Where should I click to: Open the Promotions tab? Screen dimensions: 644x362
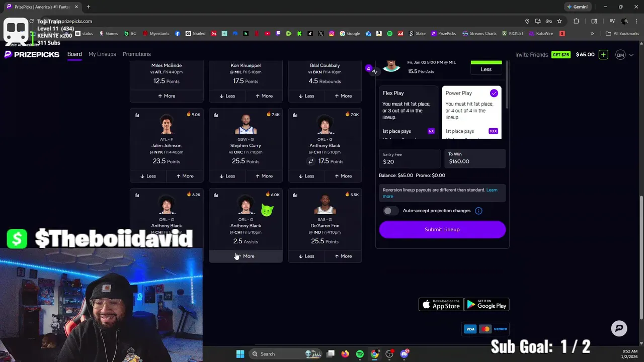(137, 54)
